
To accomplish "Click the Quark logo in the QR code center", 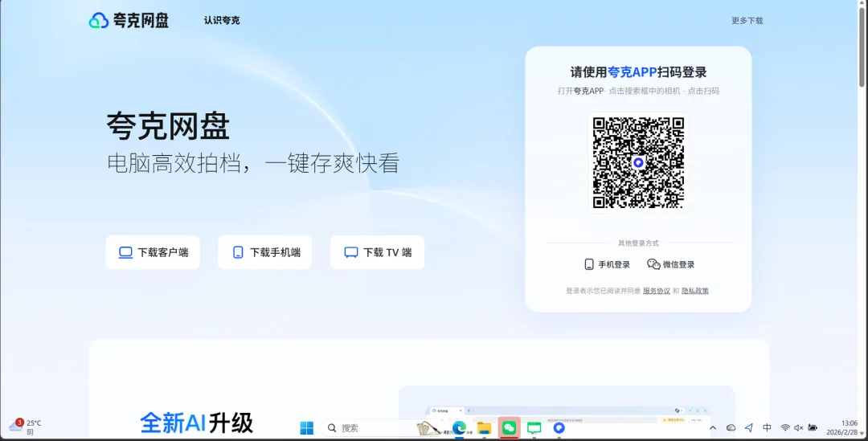I will [x=638, y=163].
